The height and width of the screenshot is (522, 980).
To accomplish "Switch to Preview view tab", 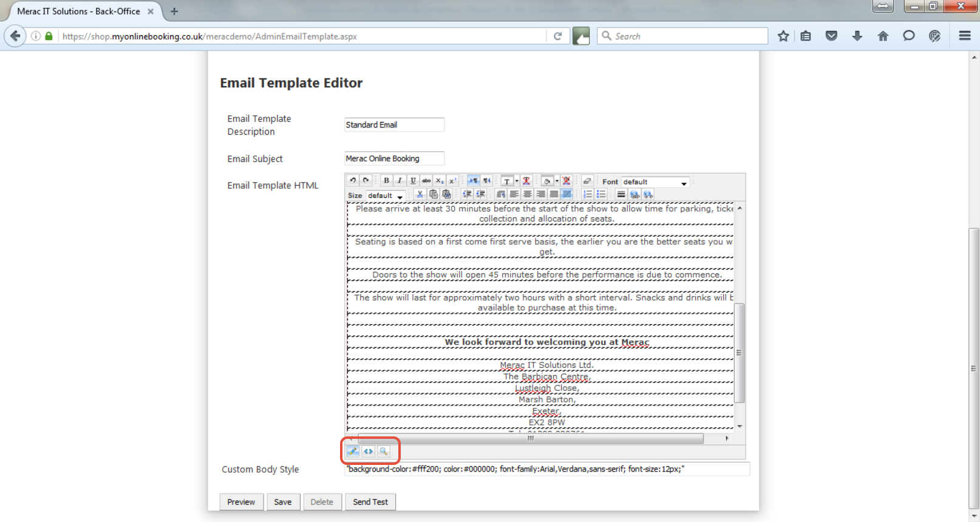I will tap(384, 451).
